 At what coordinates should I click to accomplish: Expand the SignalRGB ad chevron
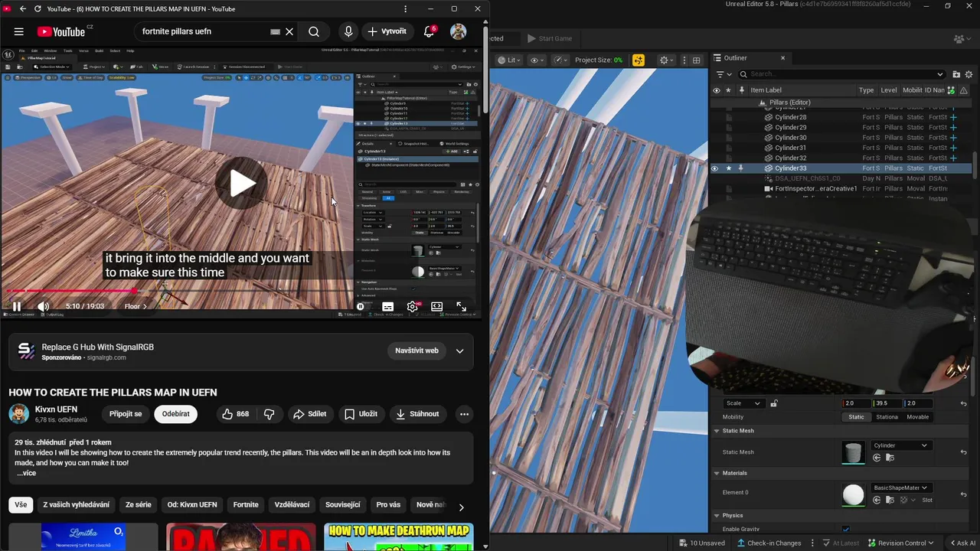(459, 350)
